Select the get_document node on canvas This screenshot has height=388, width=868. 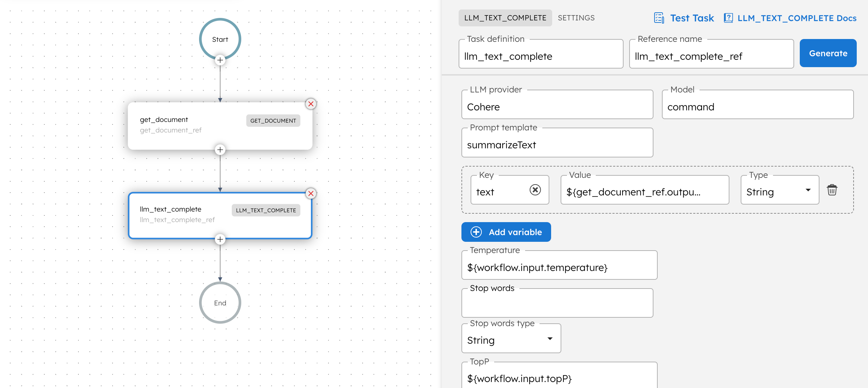pyautogui.click(x=197, y=125)
